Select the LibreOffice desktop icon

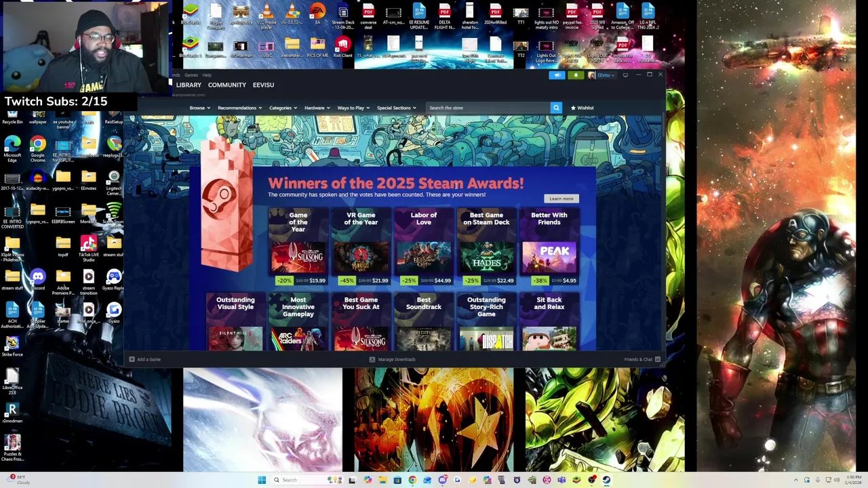[x=12, y=381]
